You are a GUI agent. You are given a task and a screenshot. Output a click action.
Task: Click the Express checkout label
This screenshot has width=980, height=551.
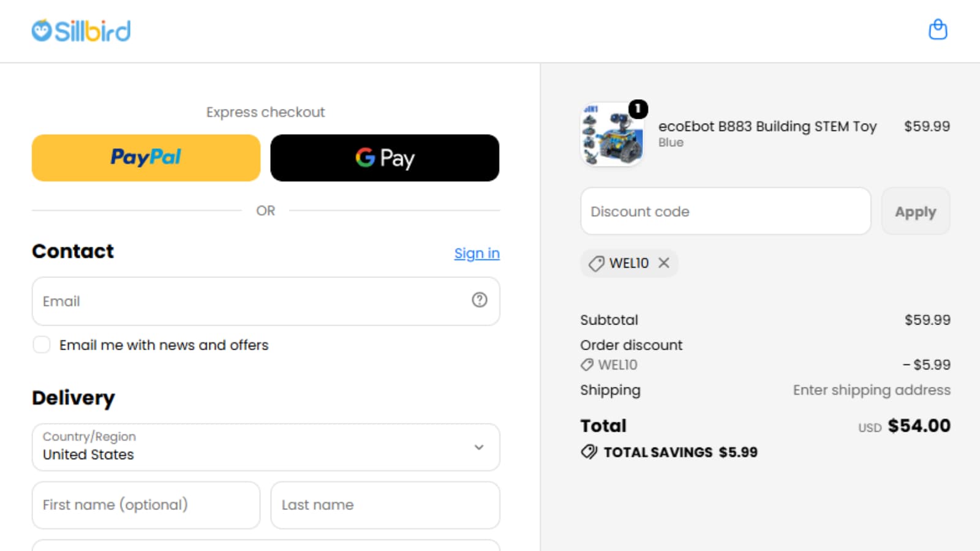click(x=266, y=112)
